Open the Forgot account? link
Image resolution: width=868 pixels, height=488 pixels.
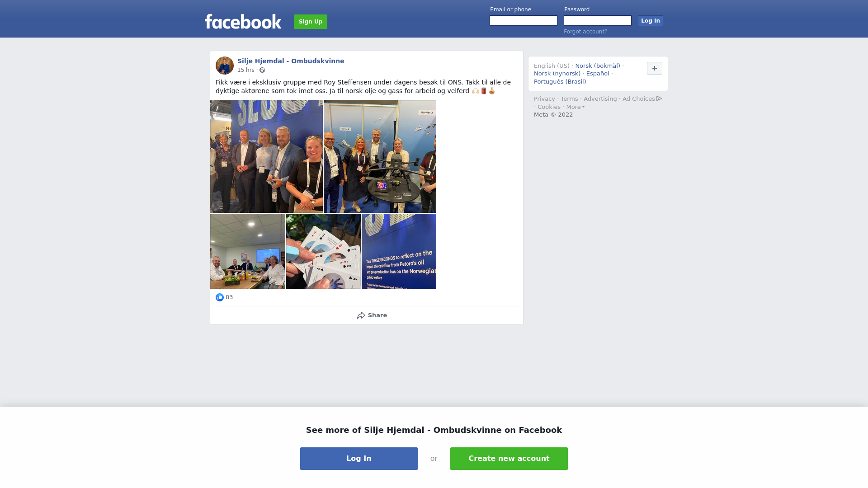pyautogui.click(x=585, y=32)
